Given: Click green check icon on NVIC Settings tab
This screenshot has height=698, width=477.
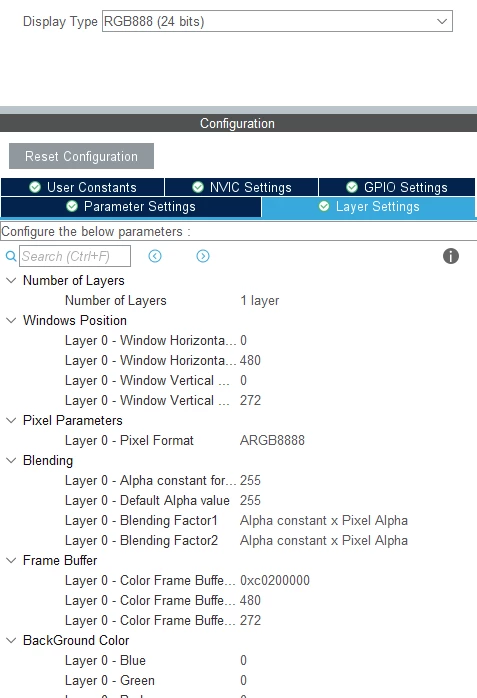Looking at the screenshot, I should pos(198,187).
